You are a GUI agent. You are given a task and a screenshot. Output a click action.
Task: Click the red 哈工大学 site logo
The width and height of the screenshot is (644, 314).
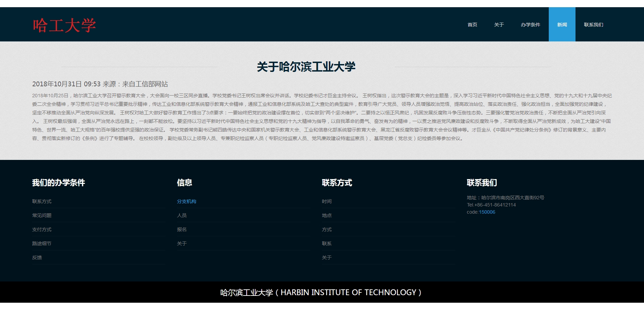click(64, 26)
